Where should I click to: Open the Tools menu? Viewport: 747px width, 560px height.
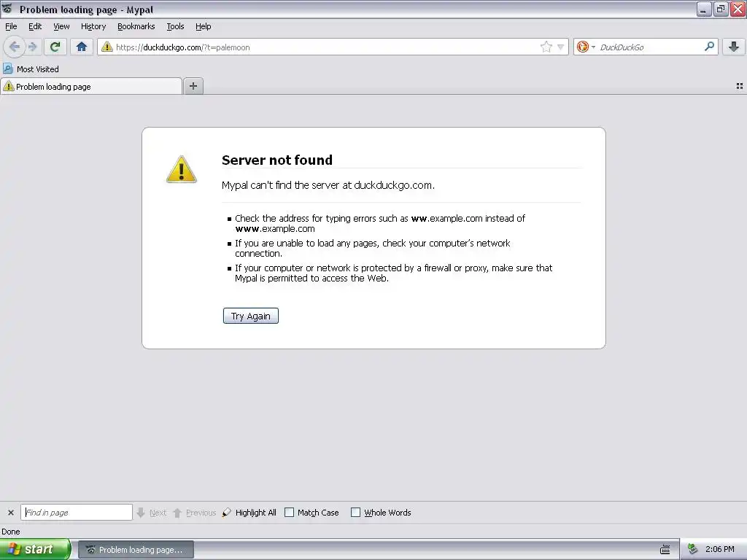(175, 26)
